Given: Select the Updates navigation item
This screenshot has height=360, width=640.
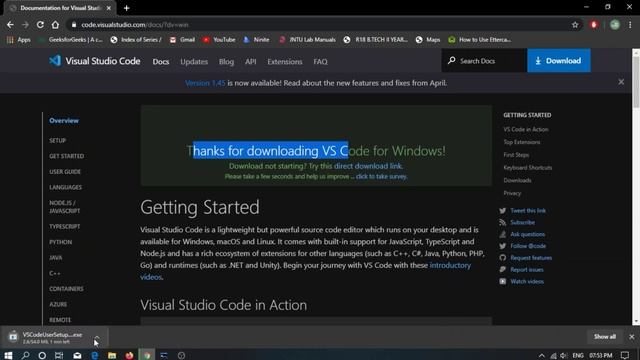Looking at the screenshot, I should coord(194,62).
